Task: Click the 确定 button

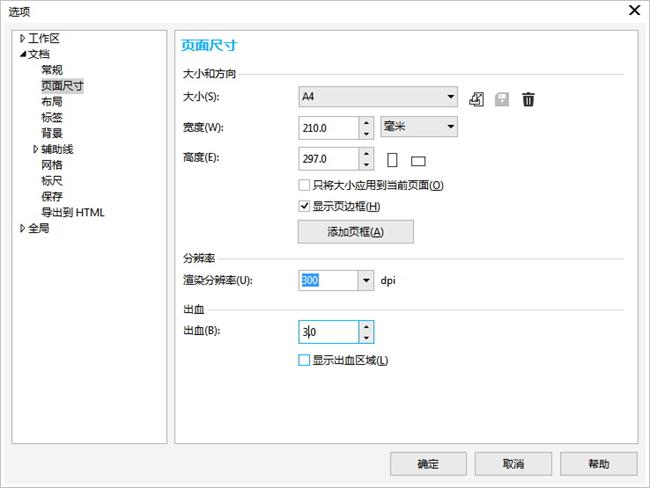Action: click(x=428, y=464)
